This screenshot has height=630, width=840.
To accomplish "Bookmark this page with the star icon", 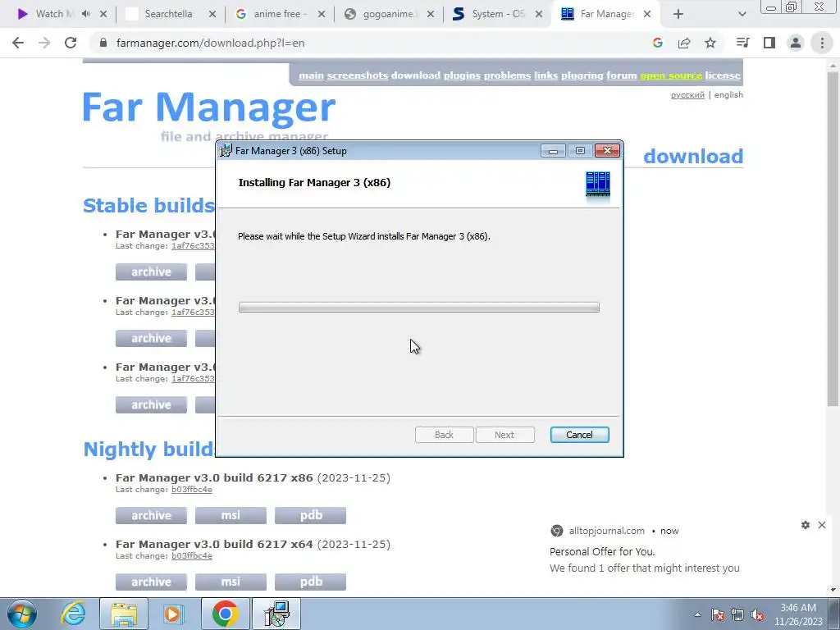I will (710, 43).
